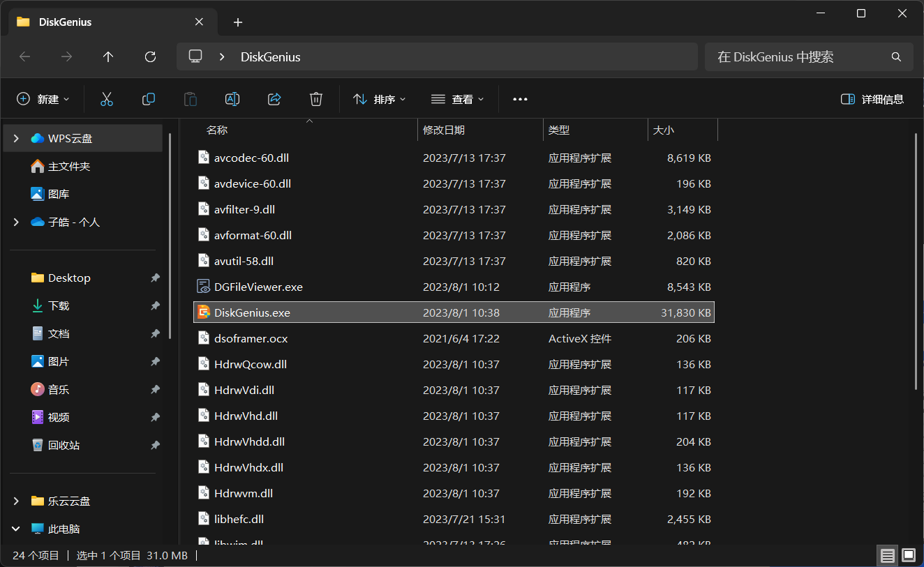Go up one folder level
924x567 pixels.
point(108,56)
